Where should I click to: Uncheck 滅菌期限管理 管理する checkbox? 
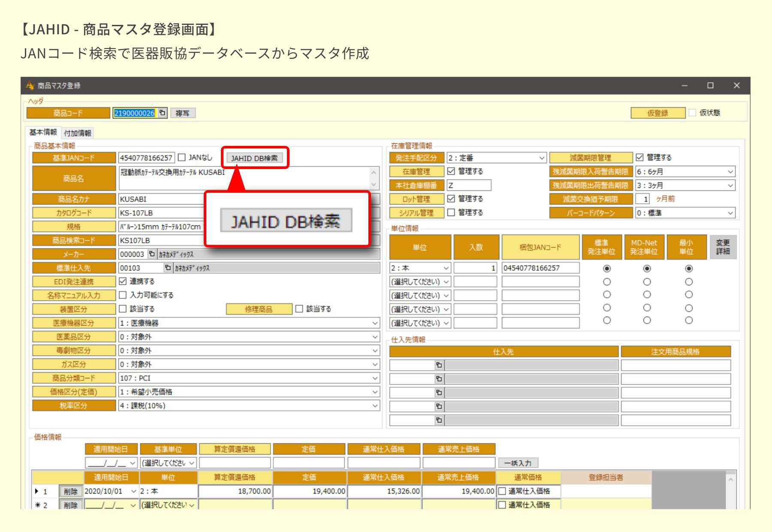pos(639,157)
